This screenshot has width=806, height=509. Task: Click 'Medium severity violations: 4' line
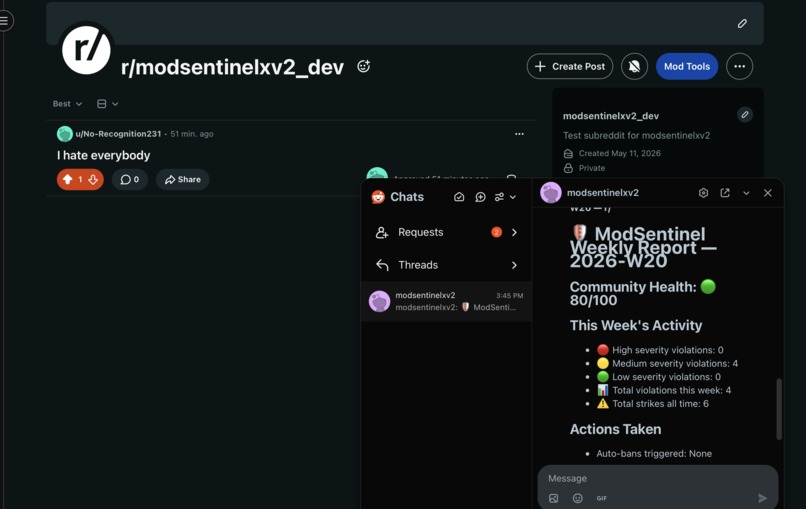point(668,363)
